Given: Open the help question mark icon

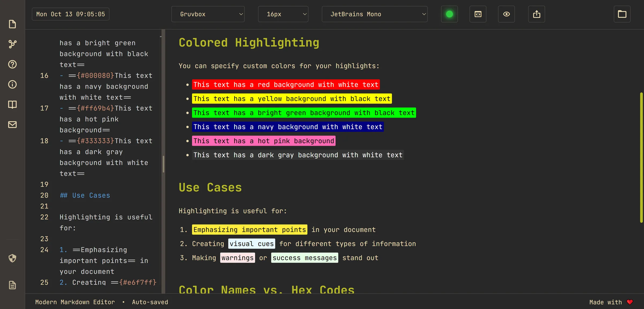Looking at the screenshot, I should tap(12, 64).
